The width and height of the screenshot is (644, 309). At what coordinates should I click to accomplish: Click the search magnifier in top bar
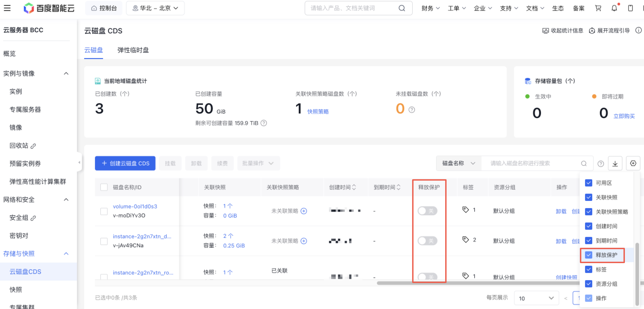(x=401, y=8)
